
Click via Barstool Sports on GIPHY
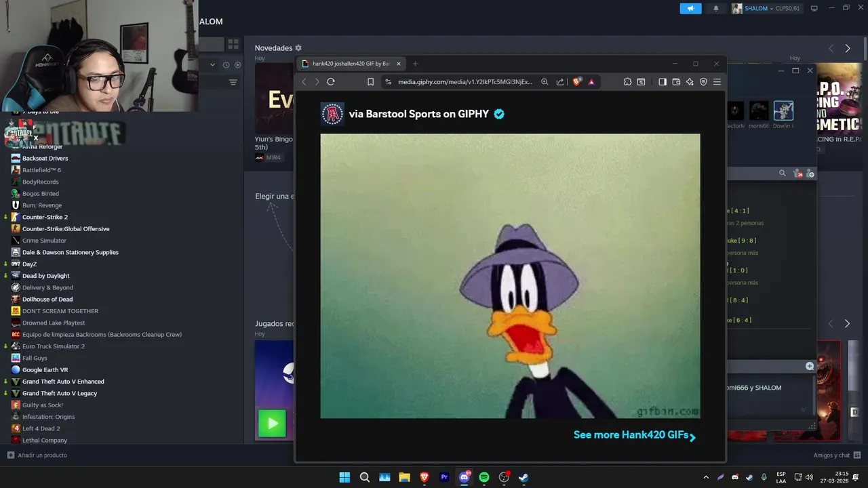click(419, 114)
